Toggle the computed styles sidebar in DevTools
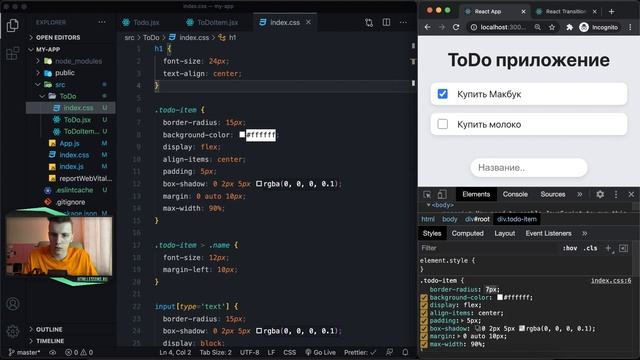 click(x=624, y=248)
